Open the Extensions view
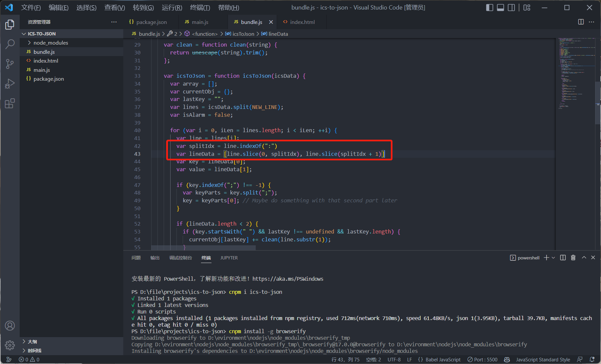Screen dimensions: 601x364 tap(10, 104)
